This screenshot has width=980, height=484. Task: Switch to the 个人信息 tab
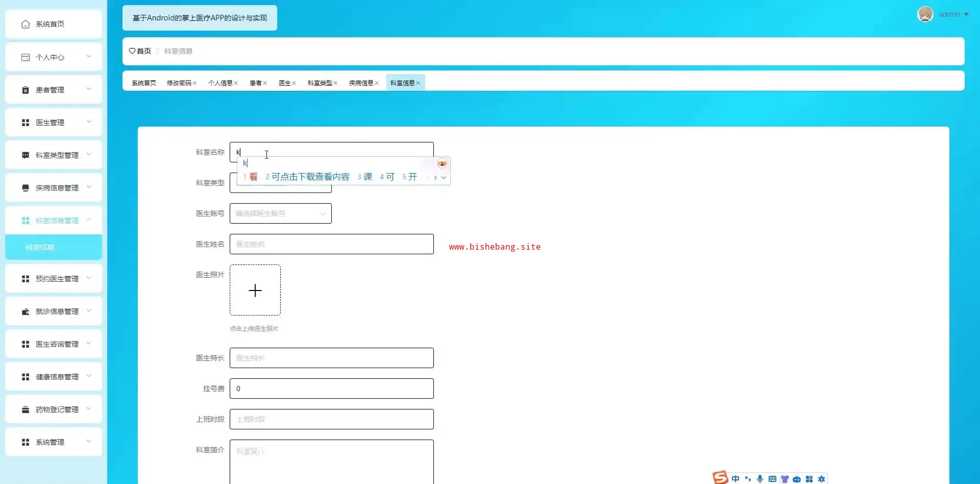tap(220, 83)
